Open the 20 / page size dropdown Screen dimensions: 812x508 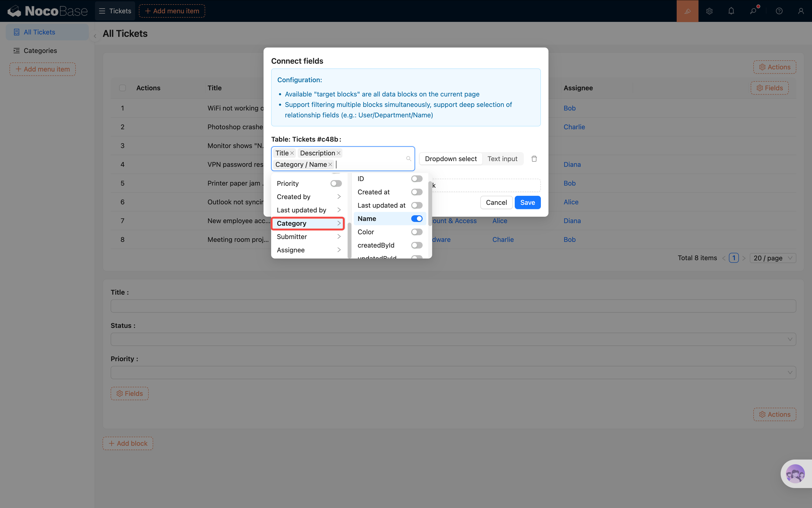[772, 258]
